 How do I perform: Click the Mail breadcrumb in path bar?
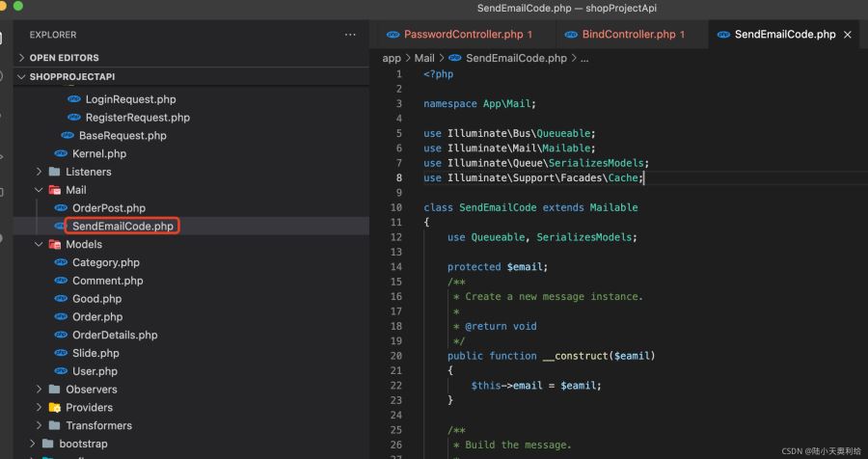point(424,58)
